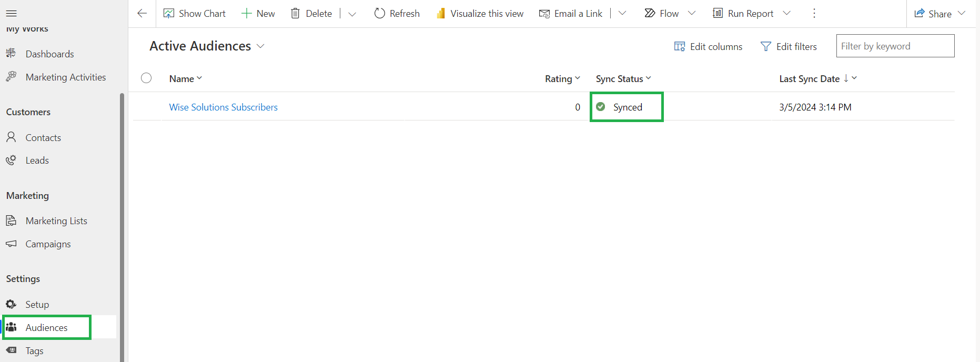Refresh the audiences list
Viewport: 980px width, 362px height.
[397, 14]
